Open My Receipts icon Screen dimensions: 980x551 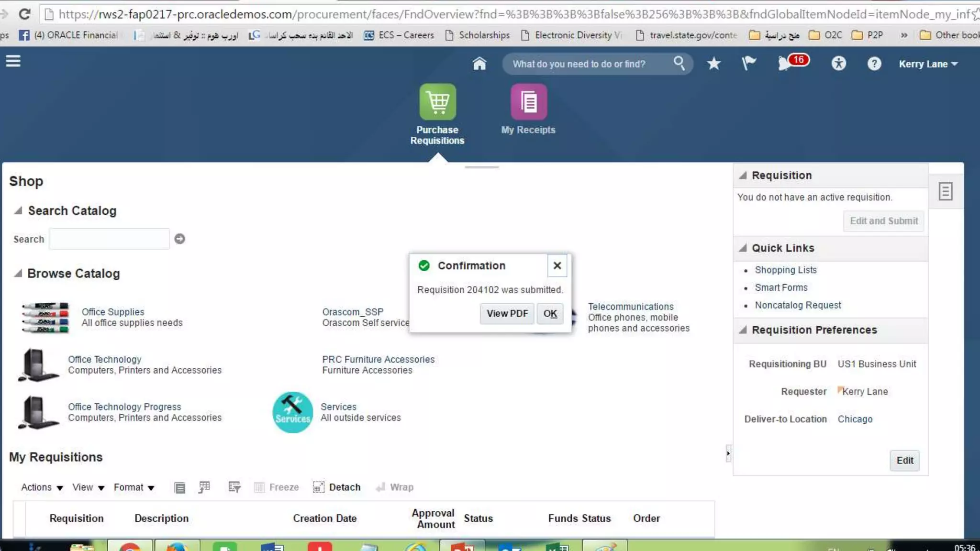528,102
